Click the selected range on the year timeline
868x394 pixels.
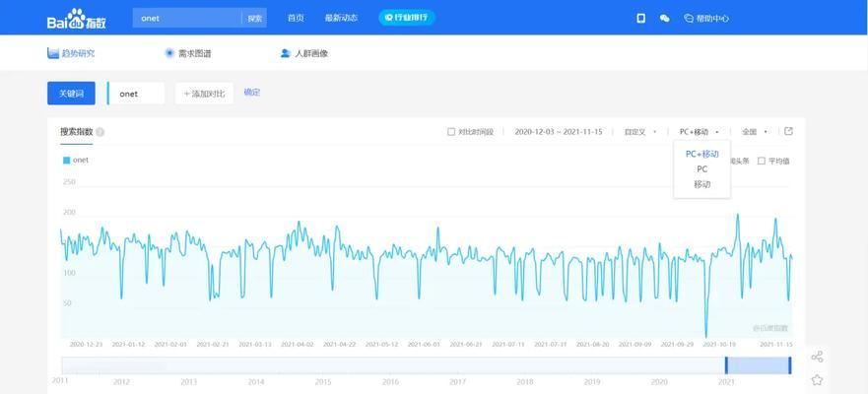758,365
